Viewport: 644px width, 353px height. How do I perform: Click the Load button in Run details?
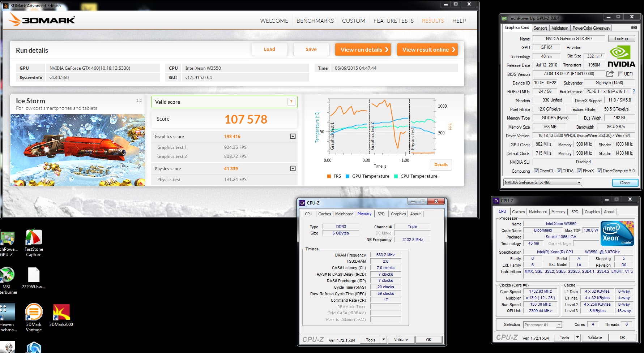(x=269, y=49)
